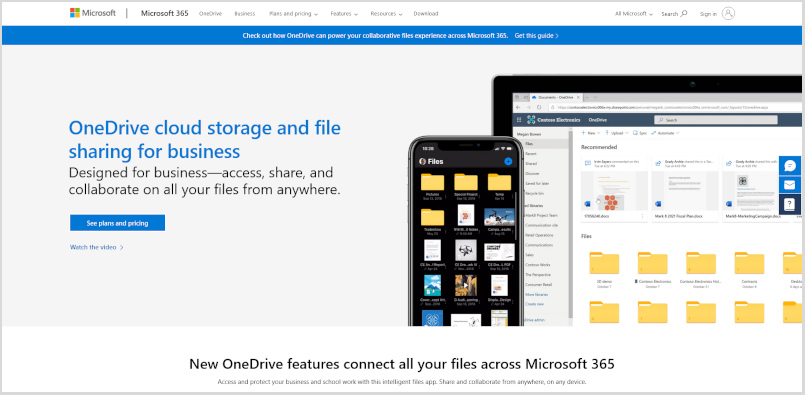Screen dimensions: 805x395
Task: Expand the Features dropdown menu
Action: pos(344,14)
